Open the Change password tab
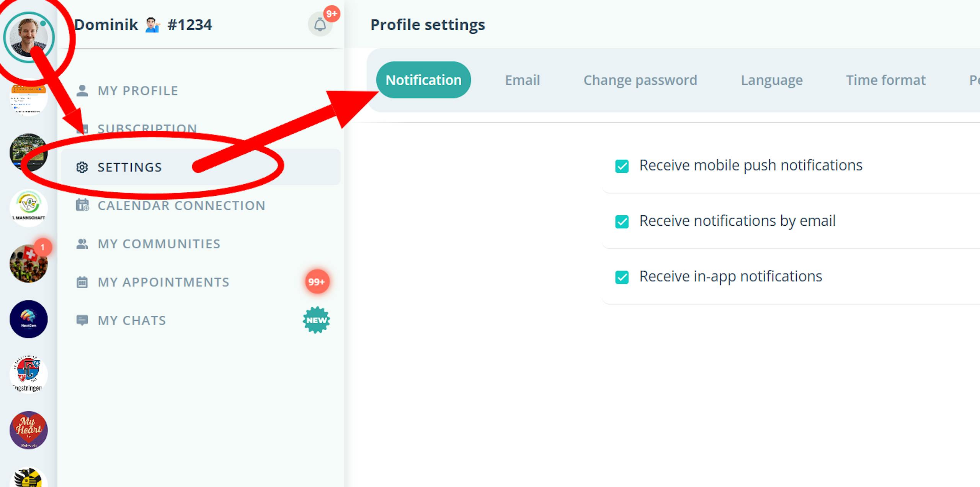The image size is (980, 487). pyautogui.click(x=640, y=80)
